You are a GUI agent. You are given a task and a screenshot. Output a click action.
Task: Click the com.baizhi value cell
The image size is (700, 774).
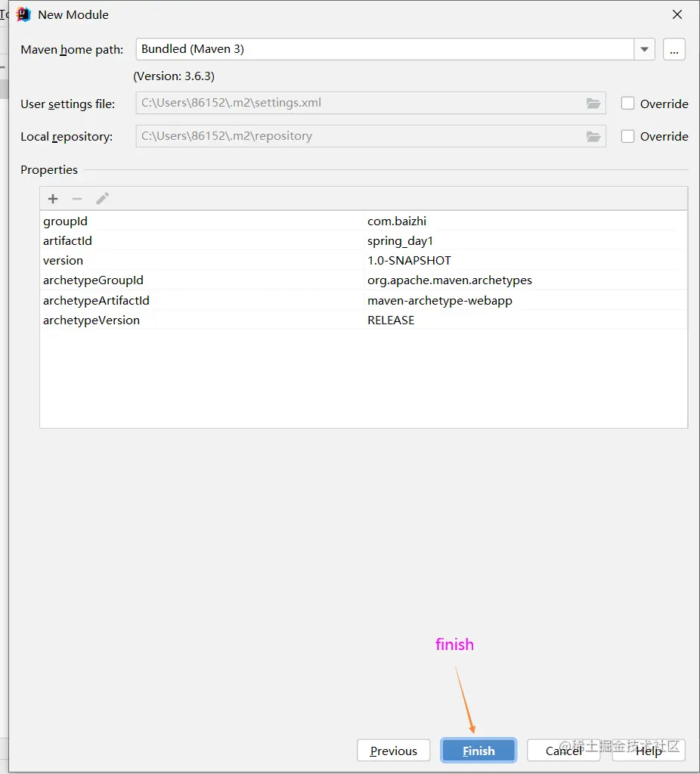point(525,221)
